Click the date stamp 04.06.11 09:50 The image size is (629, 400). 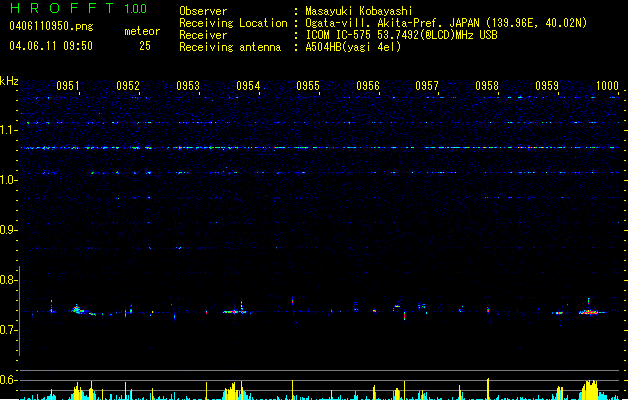coord(51,46)
